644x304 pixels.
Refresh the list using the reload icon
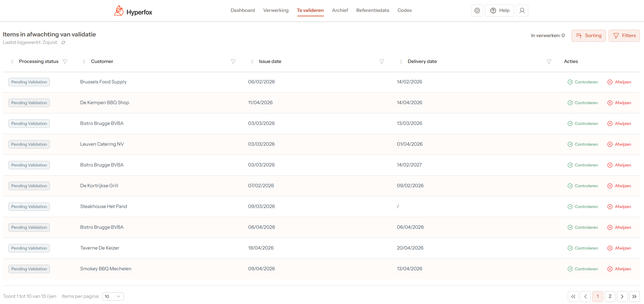click(63, 43)
